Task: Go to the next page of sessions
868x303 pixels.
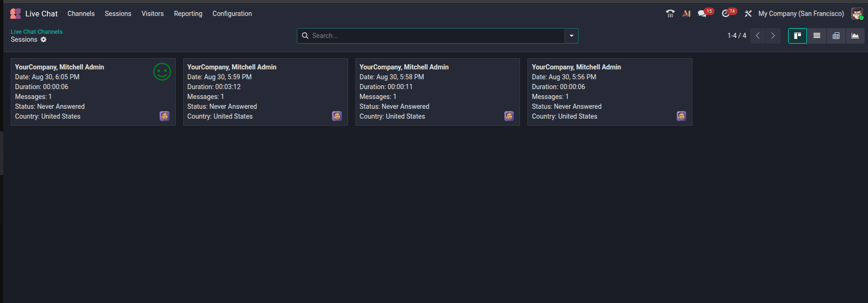Action: click(773, 36)
